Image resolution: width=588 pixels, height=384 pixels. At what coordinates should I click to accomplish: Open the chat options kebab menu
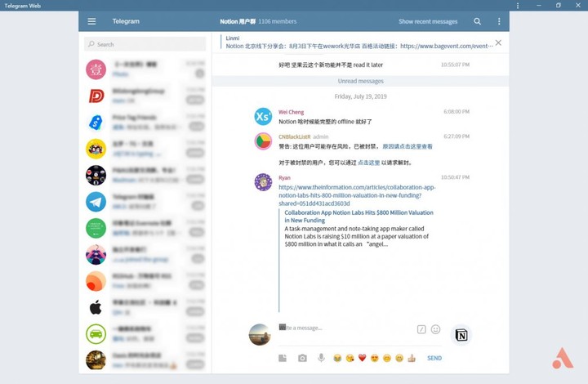point(499,21)
